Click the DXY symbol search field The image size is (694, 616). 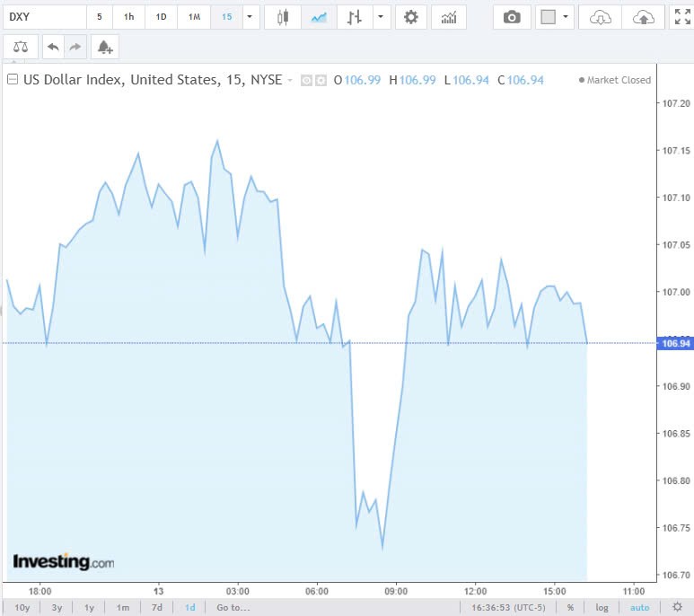[45, 17]
